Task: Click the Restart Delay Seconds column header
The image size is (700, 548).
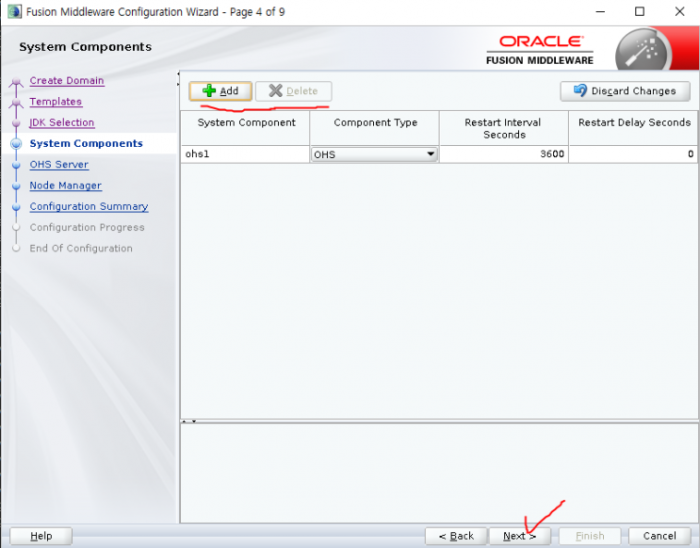Action: point(633,128)
